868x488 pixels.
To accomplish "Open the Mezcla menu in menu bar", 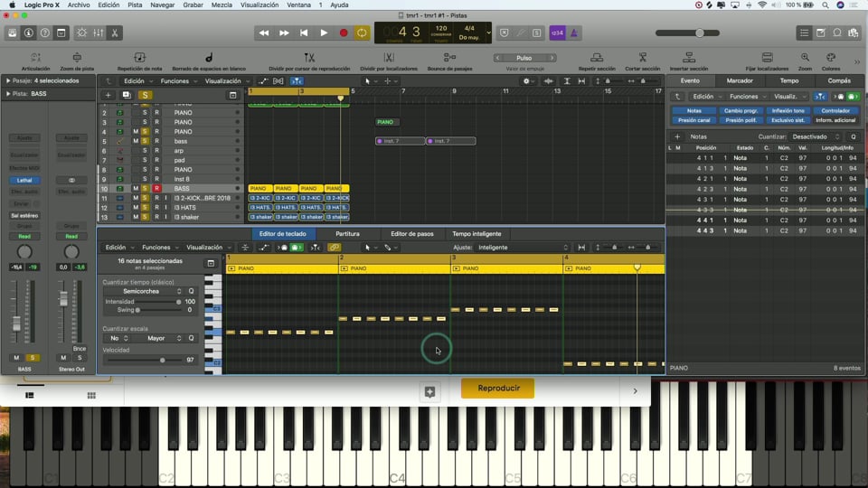I will click(x=222, y=5).
